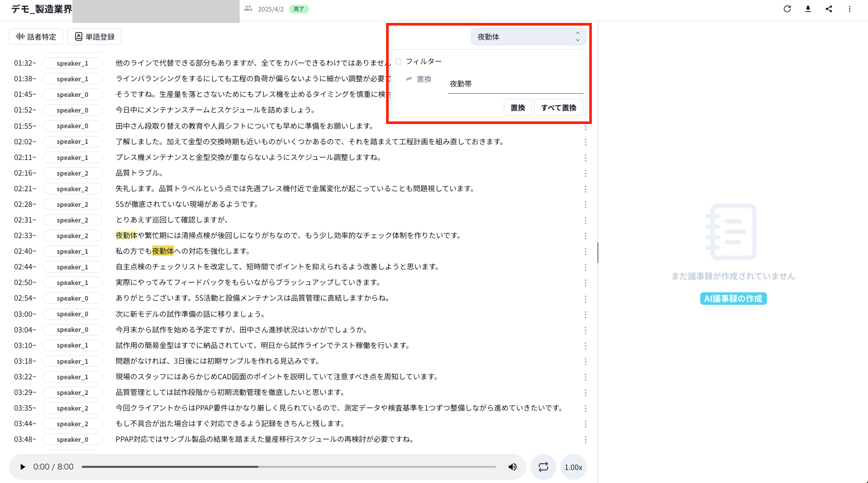The width and height of the screenshot is (868, 483).
Task: Open the 話者特定 speaker identification tool
Action: (x=36, y=37)
